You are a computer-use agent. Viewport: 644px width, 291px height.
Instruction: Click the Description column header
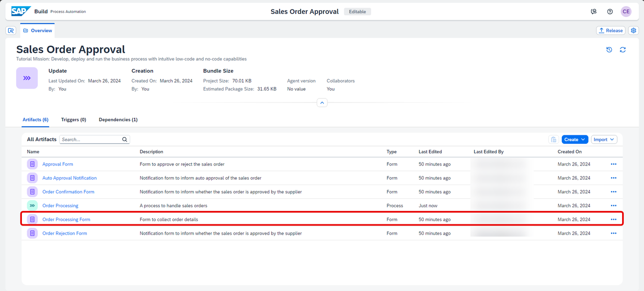point(152,152)
